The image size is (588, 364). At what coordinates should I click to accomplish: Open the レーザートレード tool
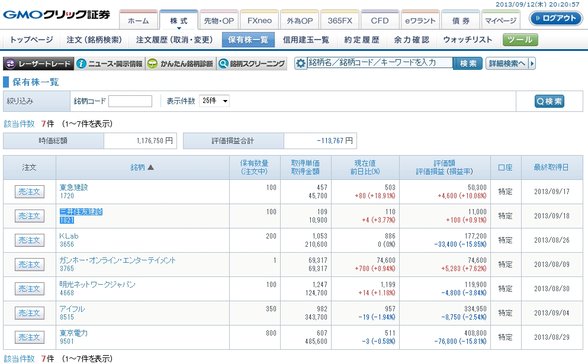(38, 64)
